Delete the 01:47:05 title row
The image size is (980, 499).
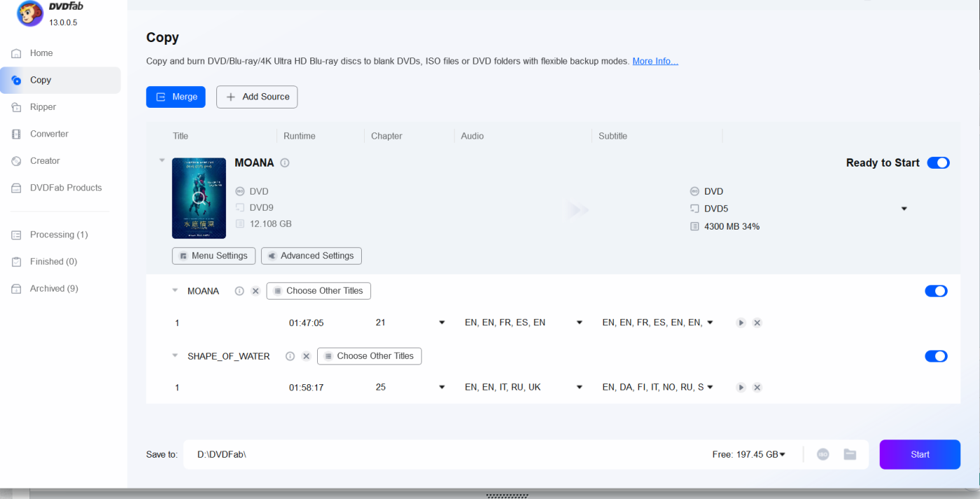pos(757,323)
